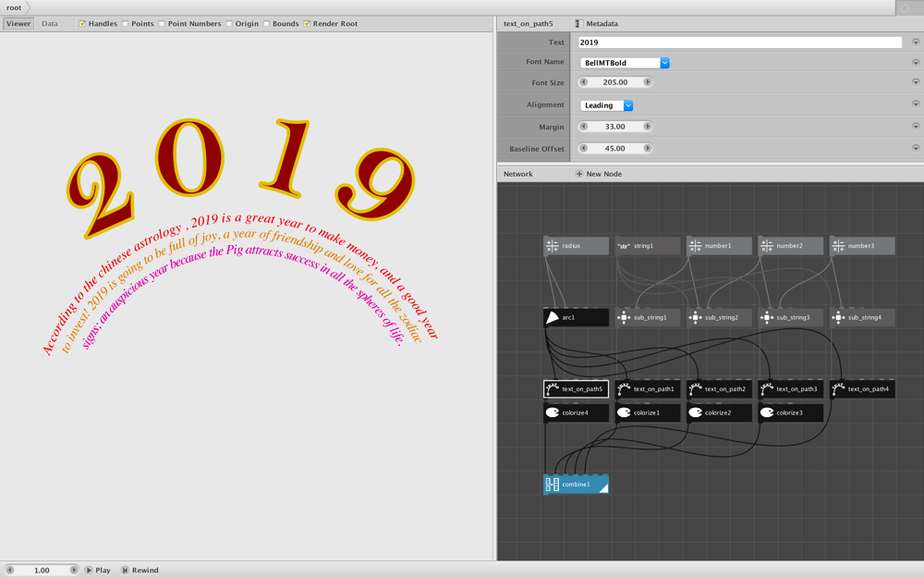
Task: Click the root breadcrumb
Action: coord(14,7)
